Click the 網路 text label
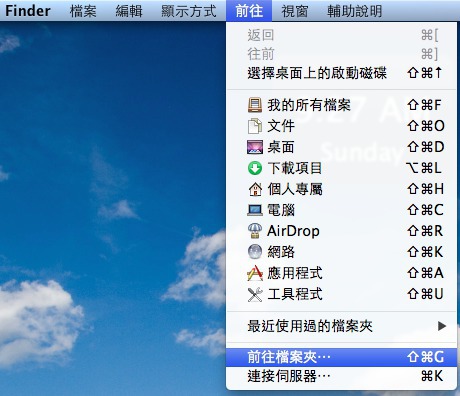The image size is (460, 396). click(x=281, y=252)
